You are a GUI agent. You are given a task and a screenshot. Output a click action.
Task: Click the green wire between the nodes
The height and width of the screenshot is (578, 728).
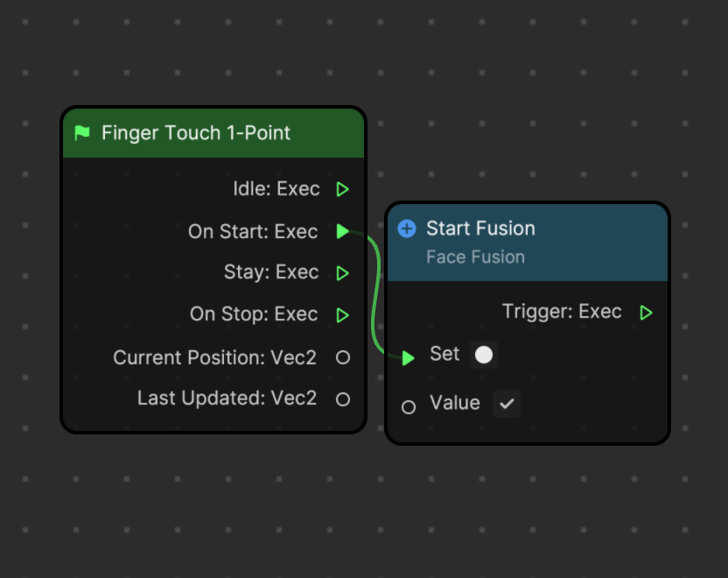[x=376, y=293]
